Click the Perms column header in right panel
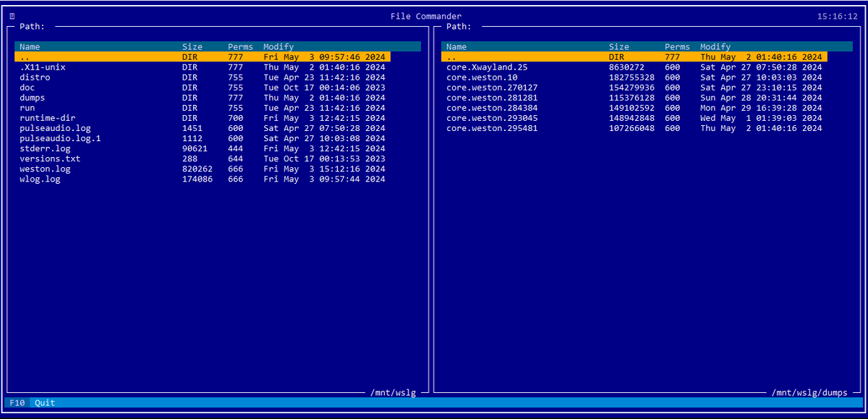The height and width of the screenshot is (419, 868). tap(677, 47)
